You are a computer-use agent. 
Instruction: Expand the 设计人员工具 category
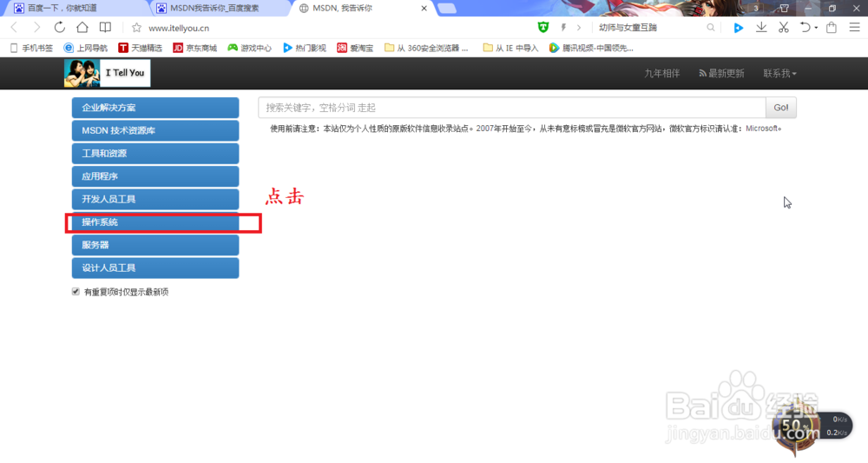155,268
